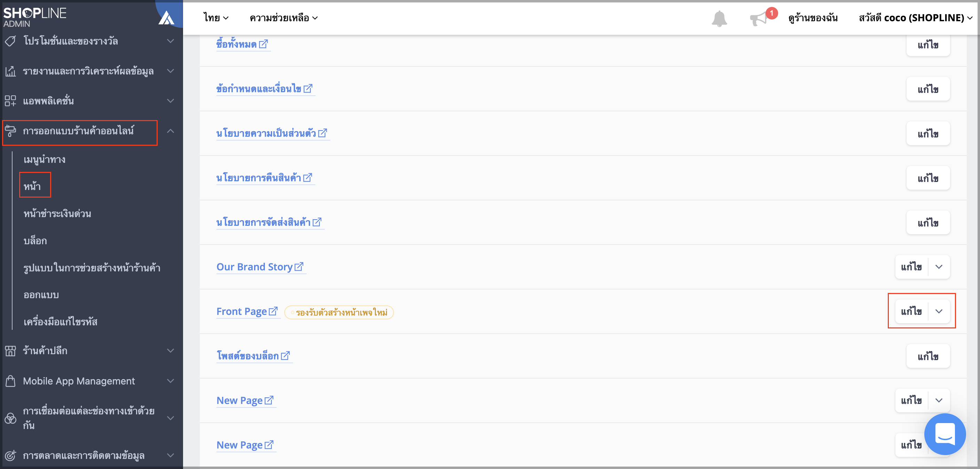Select เครื่องมือแก้ไขรหัส in the sidebar
The image size is (980, 469).
point(61,322)
